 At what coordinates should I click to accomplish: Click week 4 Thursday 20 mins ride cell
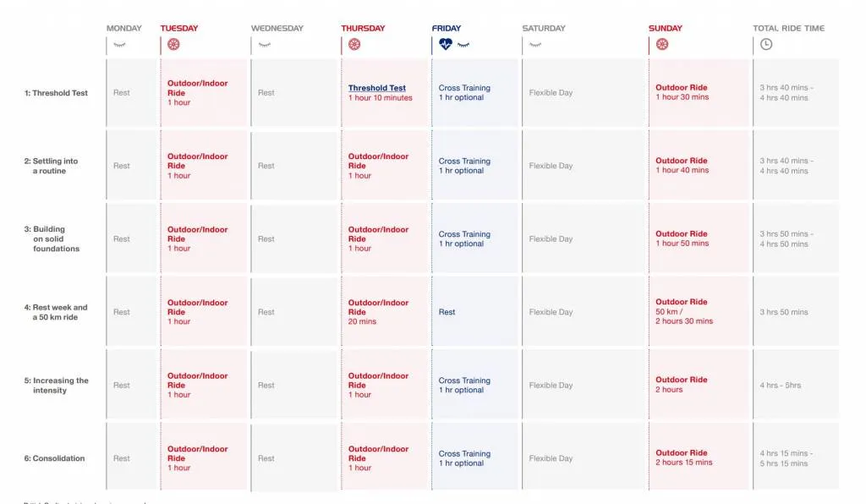tap(385, 311)
